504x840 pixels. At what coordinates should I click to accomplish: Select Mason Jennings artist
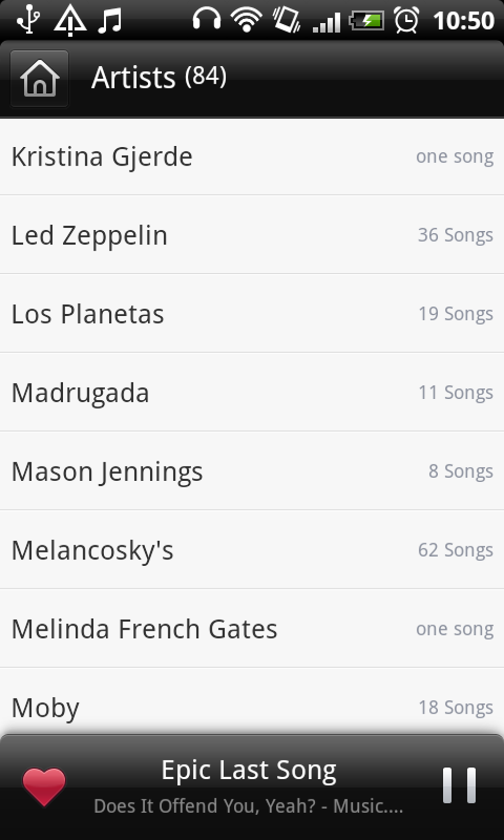click(x=252, y=471)
